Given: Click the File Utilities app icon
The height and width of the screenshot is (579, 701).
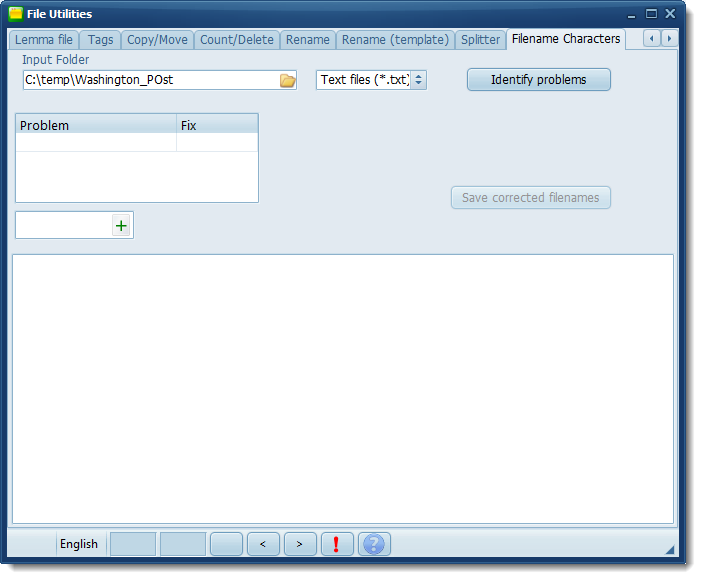Looking at the screenshot, I should click(x=16, y=14).
